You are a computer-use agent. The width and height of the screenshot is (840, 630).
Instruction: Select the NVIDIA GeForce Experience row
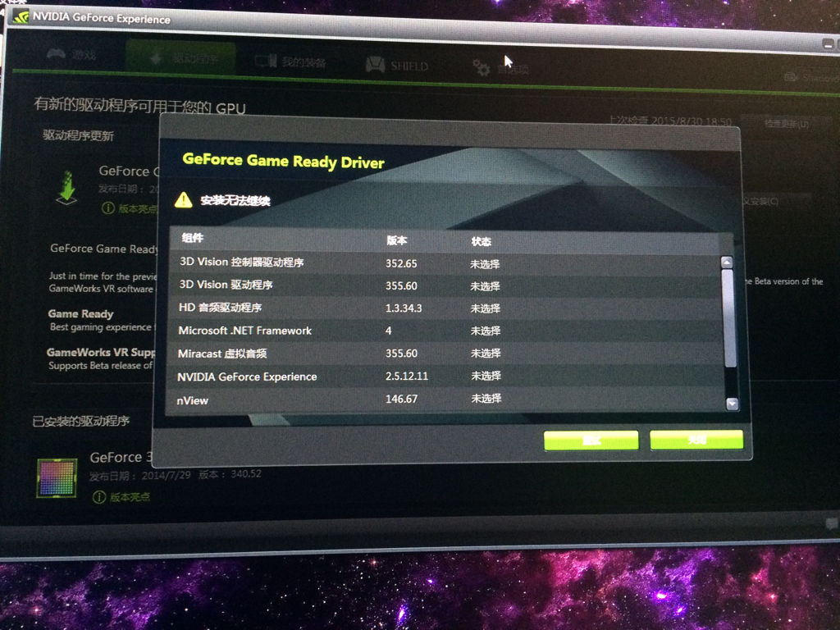(x=445, y=377)
